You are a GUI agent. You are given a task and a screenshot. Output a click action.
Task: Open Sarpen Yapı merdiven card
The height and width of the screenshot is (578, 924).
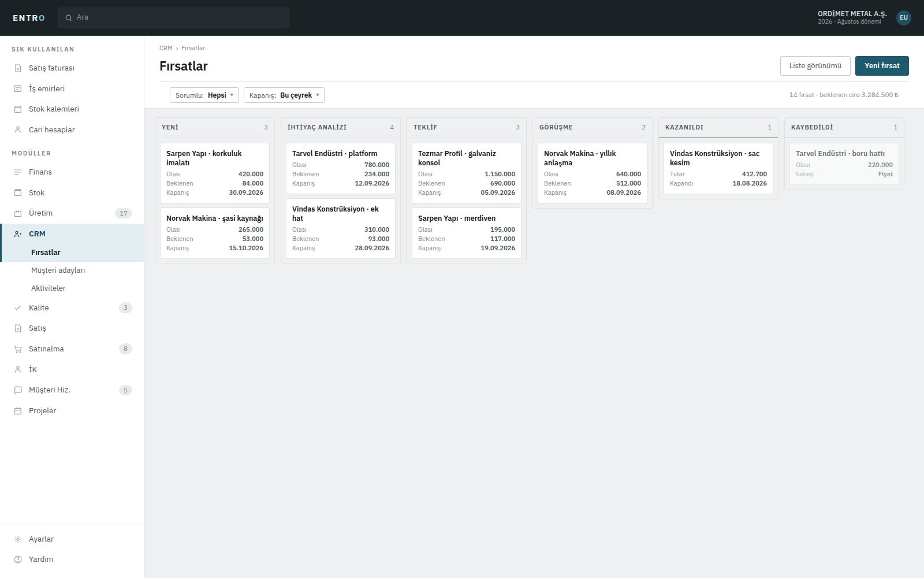[467, 233]
